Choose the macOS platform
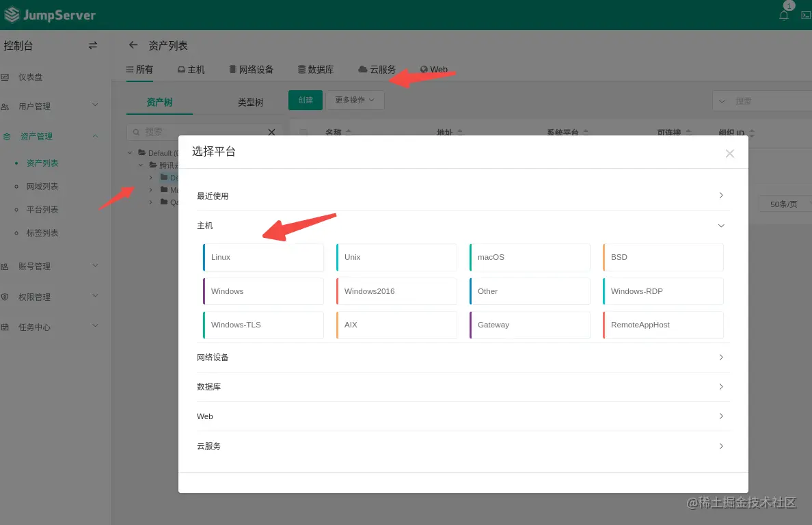The width and height of the screenshot is (812, 525). click(530, 257)
